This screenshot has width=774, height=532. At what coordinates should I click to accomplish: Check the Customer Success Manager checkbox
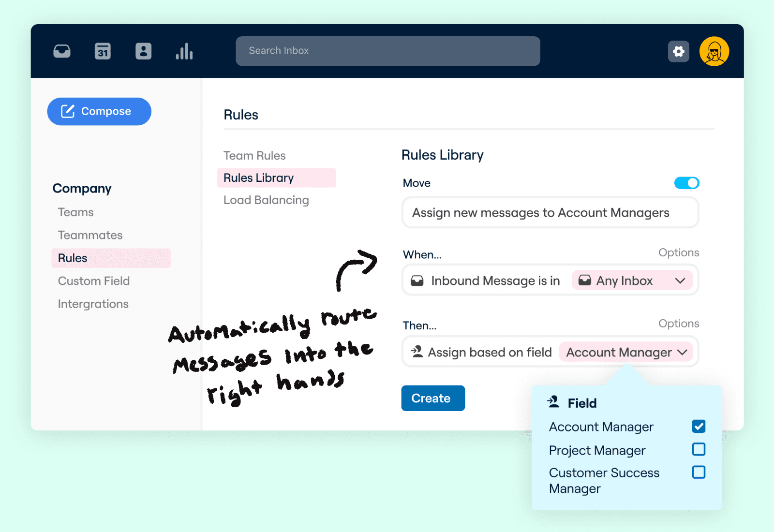click(x=699, y=472)
